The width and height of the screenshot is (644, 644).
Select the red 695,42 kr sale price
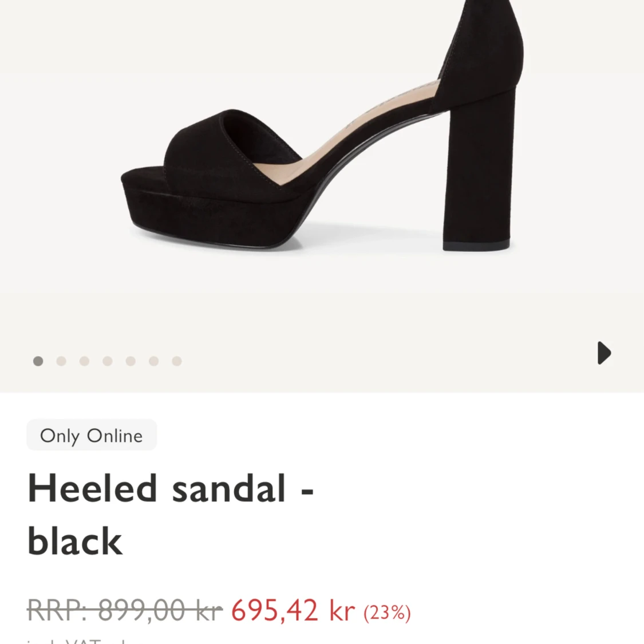pos(293,610)
